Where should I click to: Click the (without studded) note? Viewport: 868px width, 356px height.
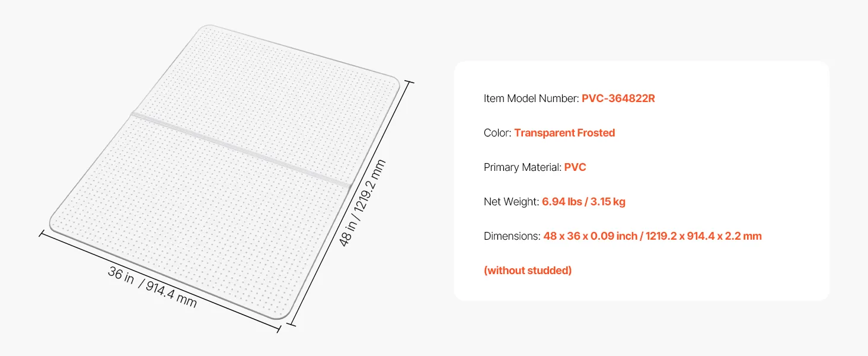point(528,271)
